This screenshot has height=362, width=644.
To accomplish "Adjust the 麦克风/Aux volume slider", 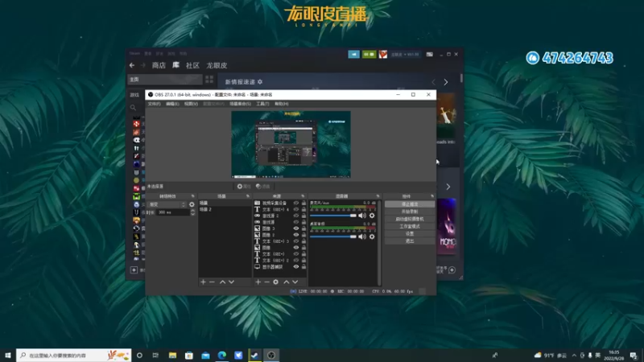I will [x=333, y=216].
